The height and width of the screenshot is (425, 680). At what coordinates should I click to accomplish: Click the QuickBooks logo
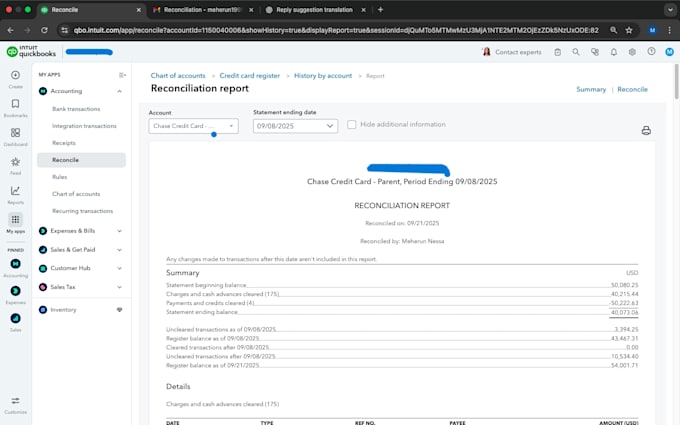tap(31, 51)
